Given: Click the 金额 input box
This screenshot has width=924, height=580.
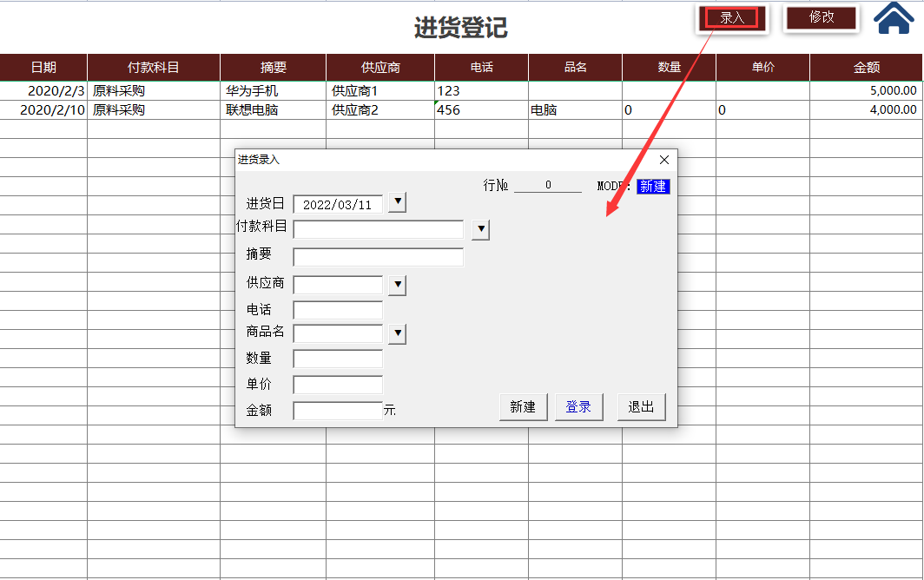Looking at the screenshot, I should 339,409.
